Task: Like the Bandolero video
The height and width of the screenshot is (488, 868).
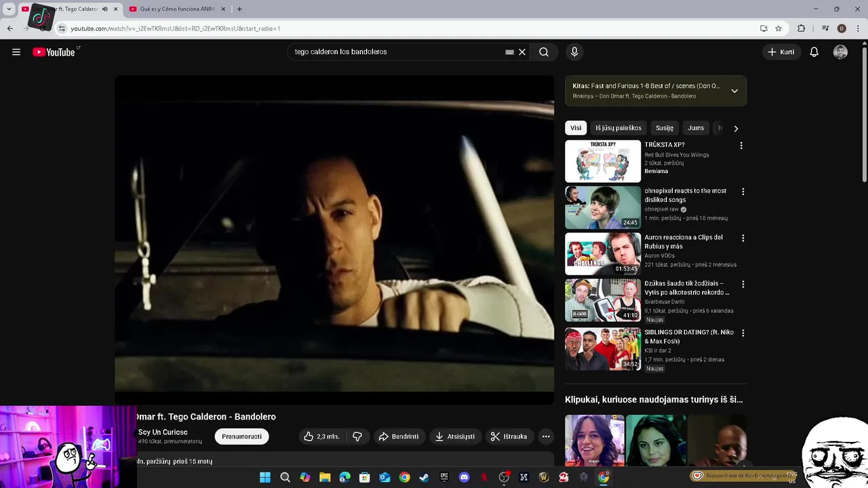Action: pyautogui.click(x=321, y=436)
